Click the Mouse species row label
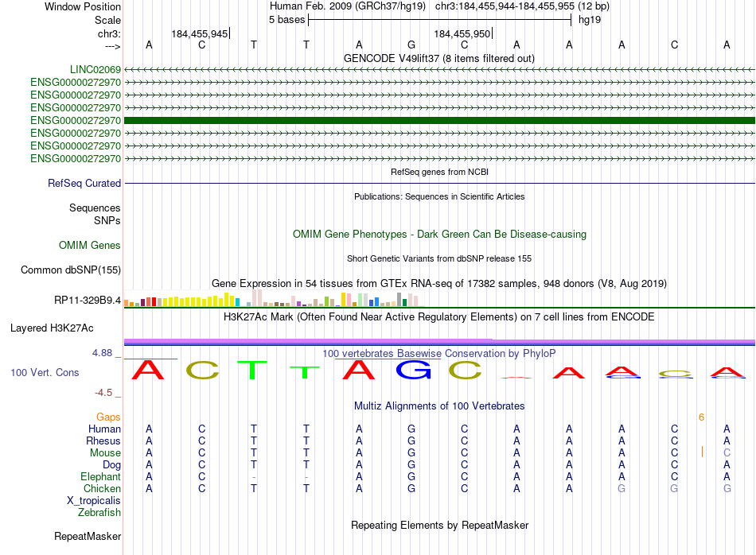The height and width of the screenshot is (555, 756). pos(105,453)
